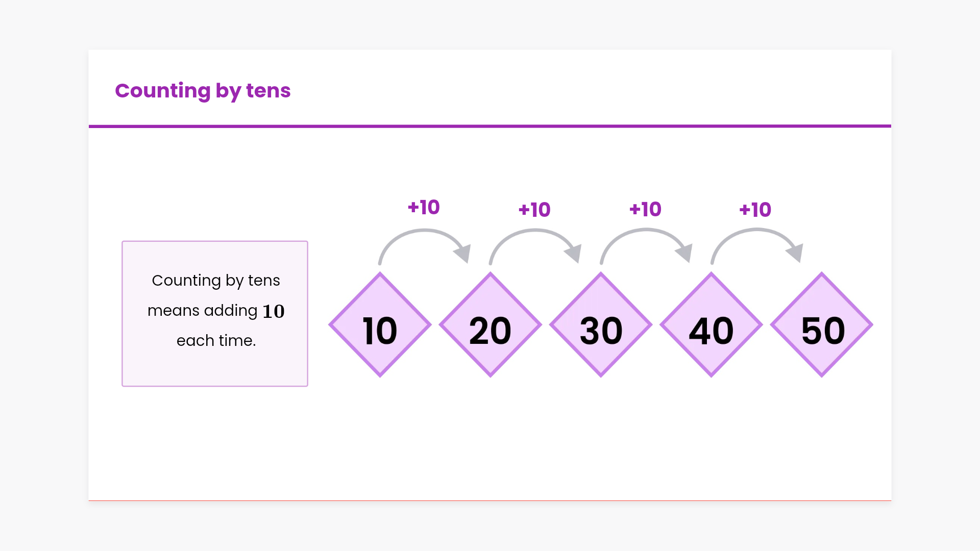Click the purple divider line under the title
The image size is (980, 551).
[x=490, y=126]
